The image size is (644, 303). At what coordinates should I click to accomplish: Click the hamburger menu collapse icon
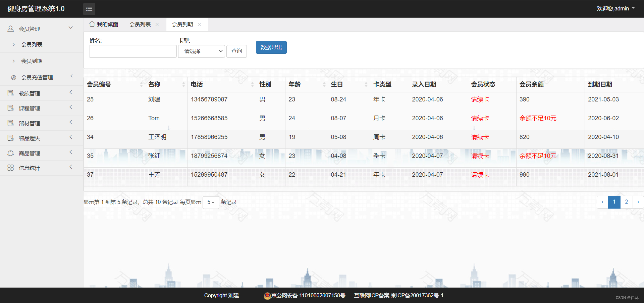pyautogui.click(x=89, y=9)
